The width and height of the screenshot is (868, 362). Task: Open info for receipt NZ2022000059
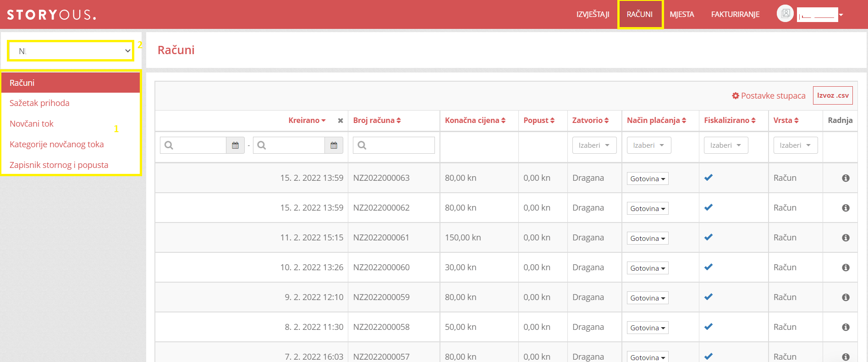click(x=846, y=297)
